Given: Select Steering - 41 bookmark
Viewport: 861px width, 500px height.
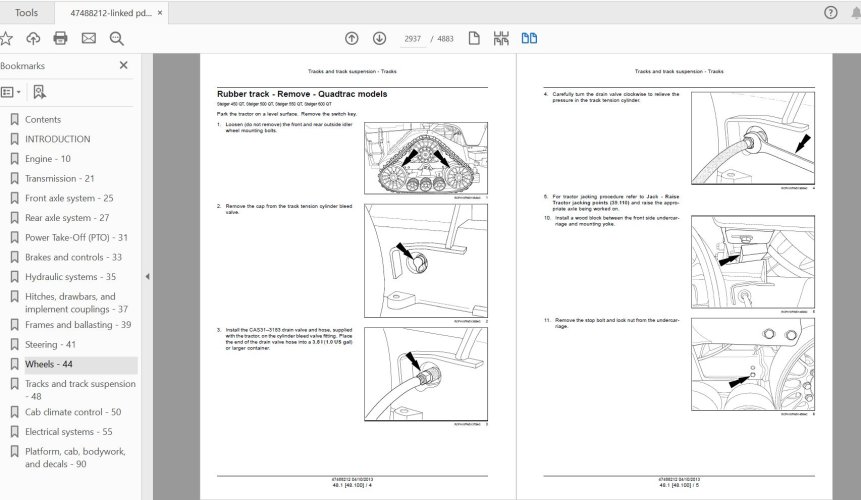Looking at the screenshot, I should 51,345.
